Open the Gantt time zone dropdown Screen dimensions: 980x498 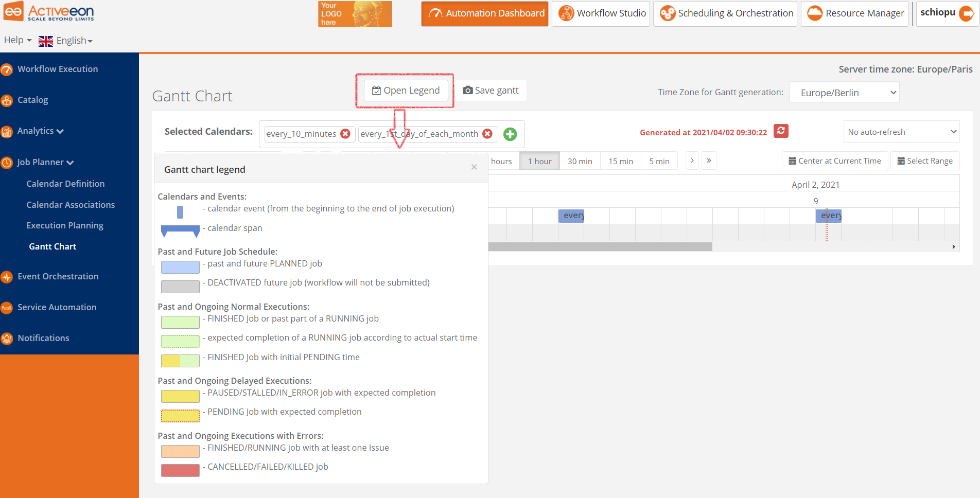click(x=844, y=93)
